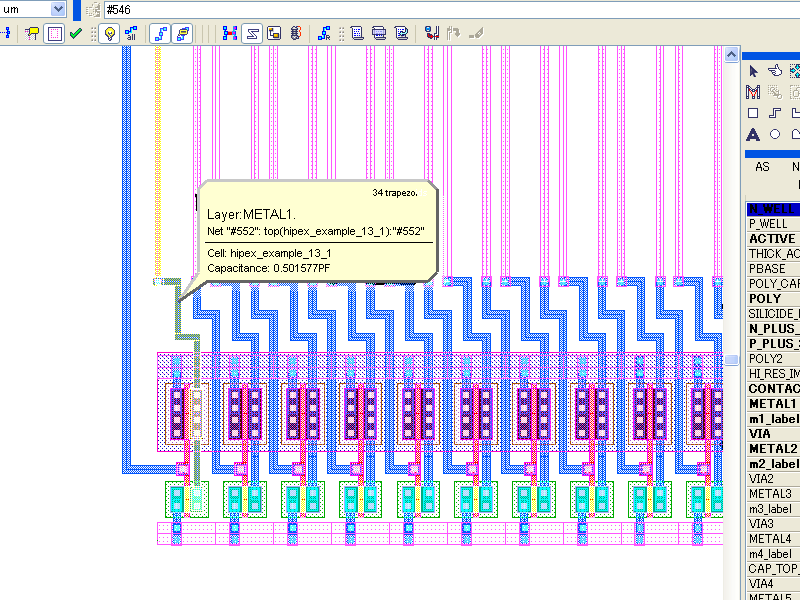Click the green checkmark toolbar button

click(x=76, y=33)
